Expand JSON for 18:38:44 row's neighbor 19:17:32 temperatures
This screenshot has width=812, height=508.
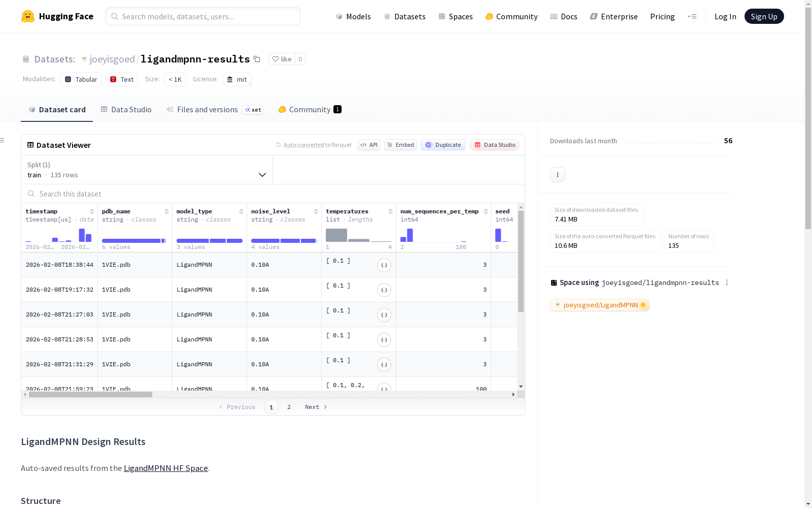(x=384, y=290)
